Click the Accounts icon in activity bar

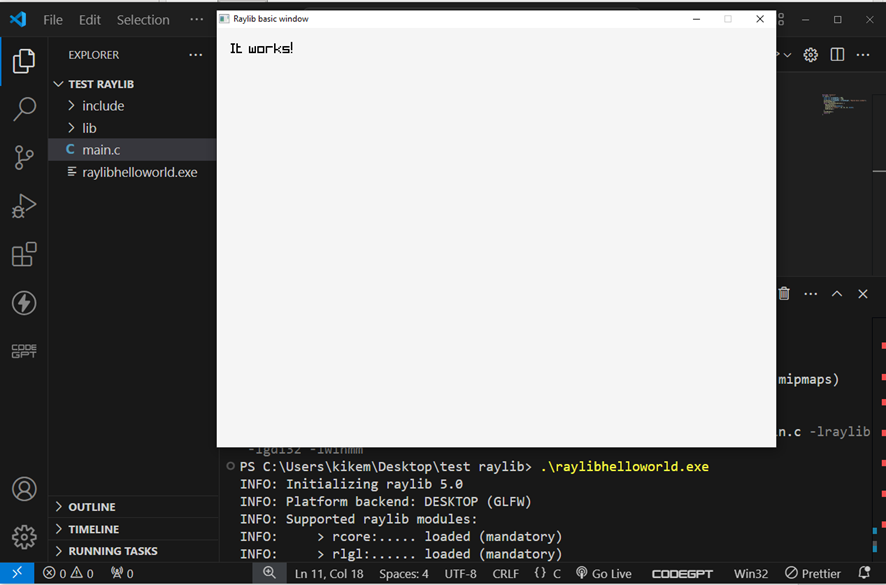[x=24, y=490]
